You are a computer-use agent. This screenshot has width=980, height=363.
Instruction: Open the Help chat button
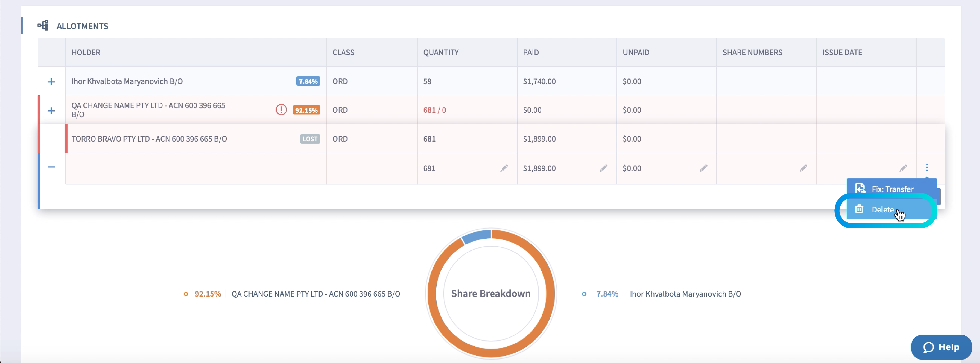coord(941,347)
